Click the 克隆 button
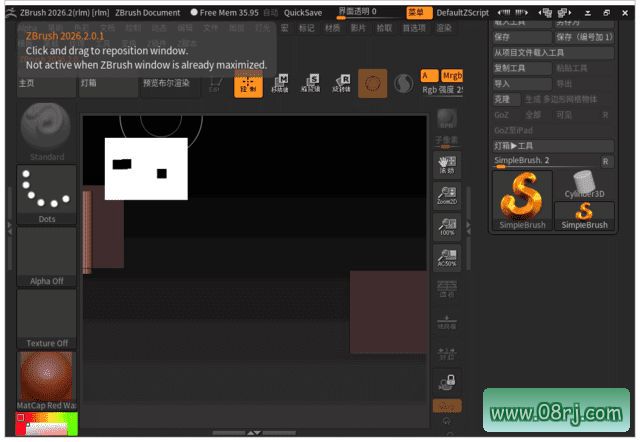This screenshot has height=442, width=640. [x=507, y=99]
